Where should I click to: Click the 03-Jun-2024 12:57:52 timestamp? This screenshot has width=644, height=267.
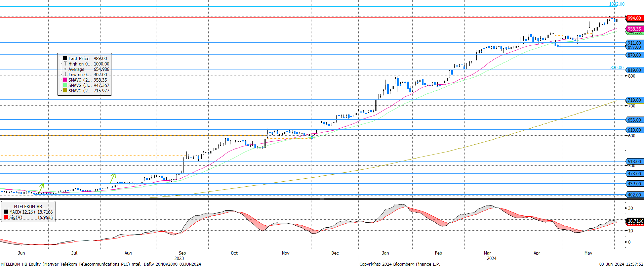621,264
